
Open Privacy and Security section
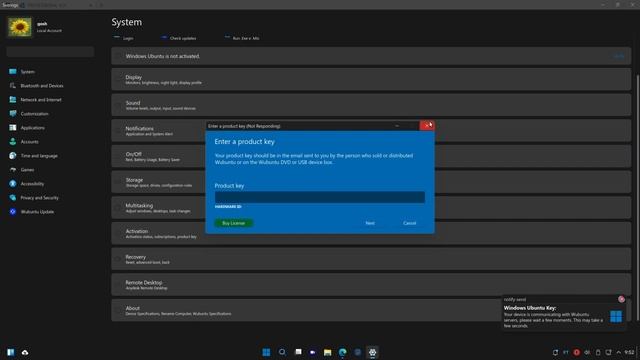[34, 198]
